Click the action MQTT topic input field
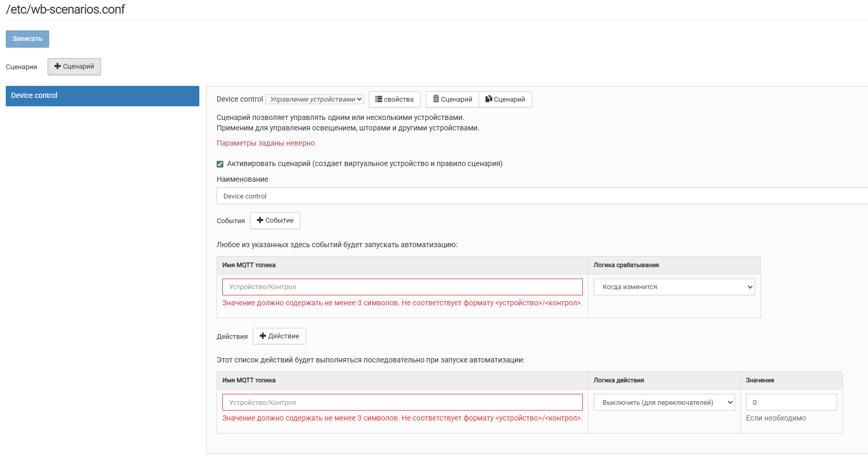 click(402, 402)
